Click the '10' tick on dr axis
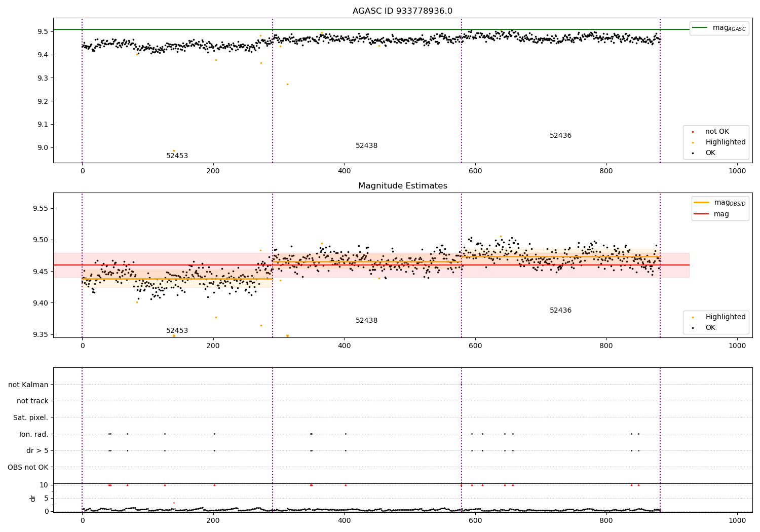Screen dimensions: 760x532 pyautogui.click(x=44, y=485)
